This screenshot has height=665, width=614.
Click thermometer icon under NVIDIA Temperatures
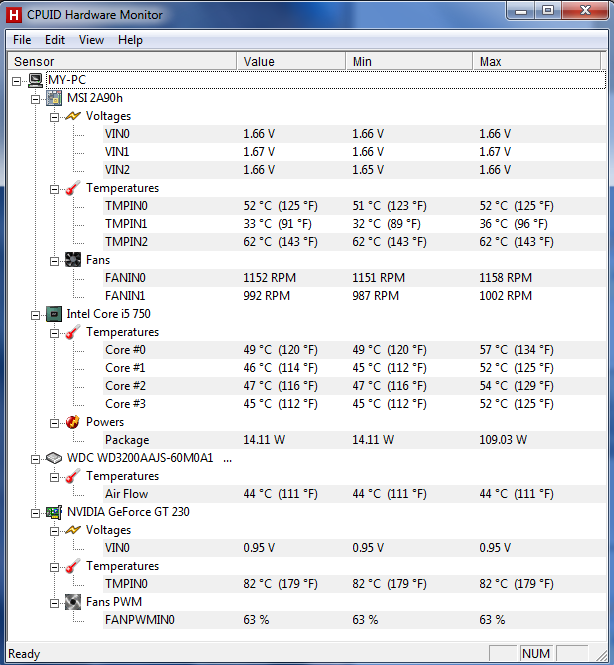(x=73, y=566)
